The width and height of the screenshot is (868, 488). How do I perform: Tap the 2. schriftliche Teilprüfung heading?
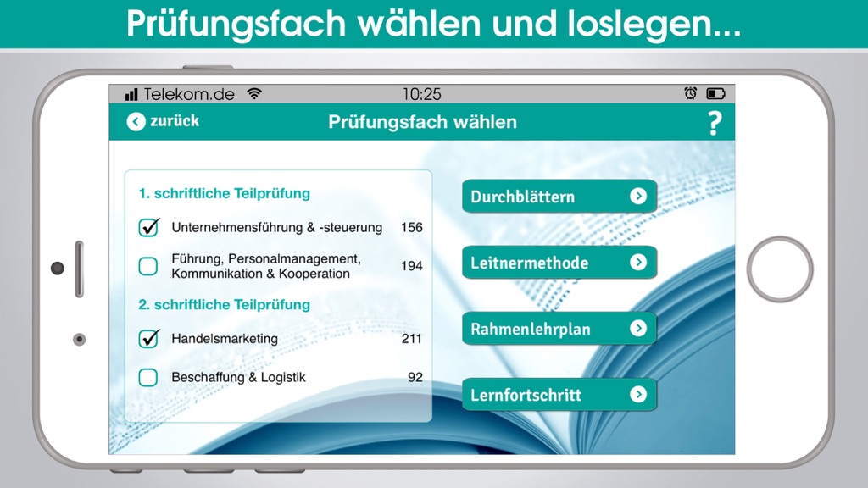[224, 305]
